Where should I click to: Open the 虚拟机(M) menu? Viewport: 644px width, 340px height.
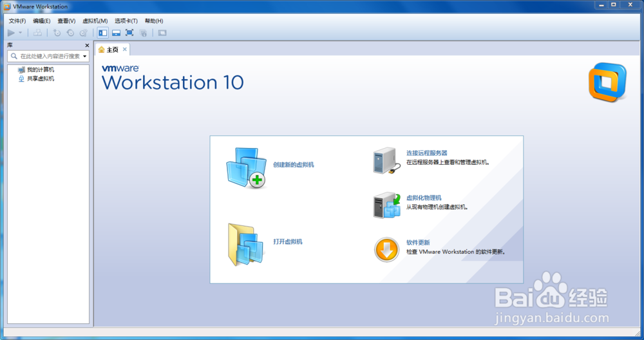[95, 21]
